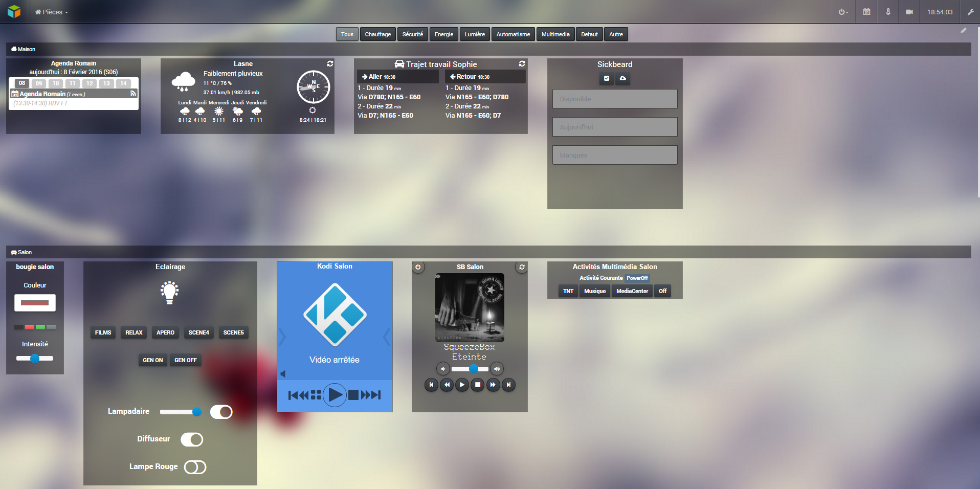Lower the SB Salon volume
This screenshot has width=980, height=489.
coord(443,369)
